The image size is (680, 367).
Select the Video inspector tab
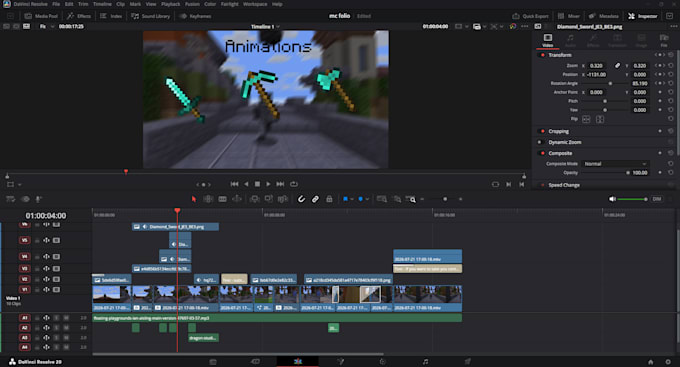coord(548,40)
